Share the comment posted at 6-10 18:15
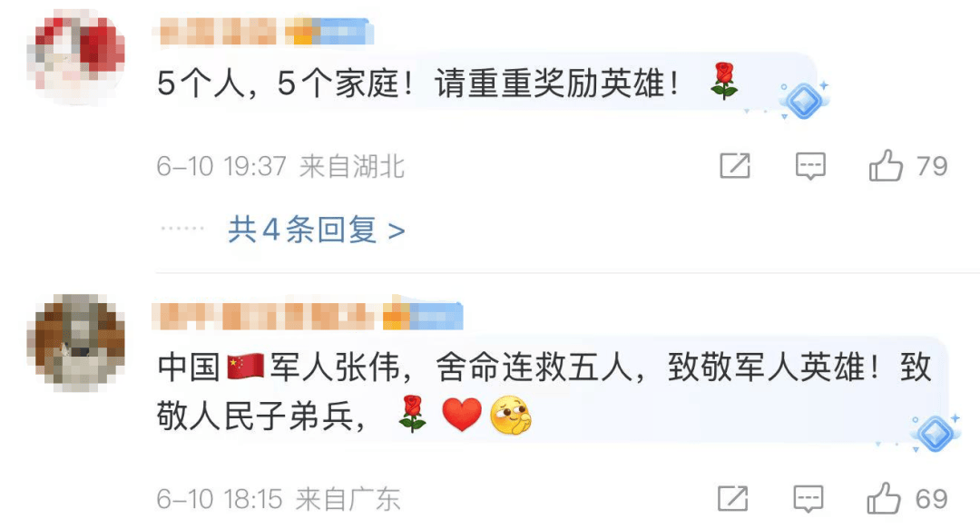 [x=732, y=498]
